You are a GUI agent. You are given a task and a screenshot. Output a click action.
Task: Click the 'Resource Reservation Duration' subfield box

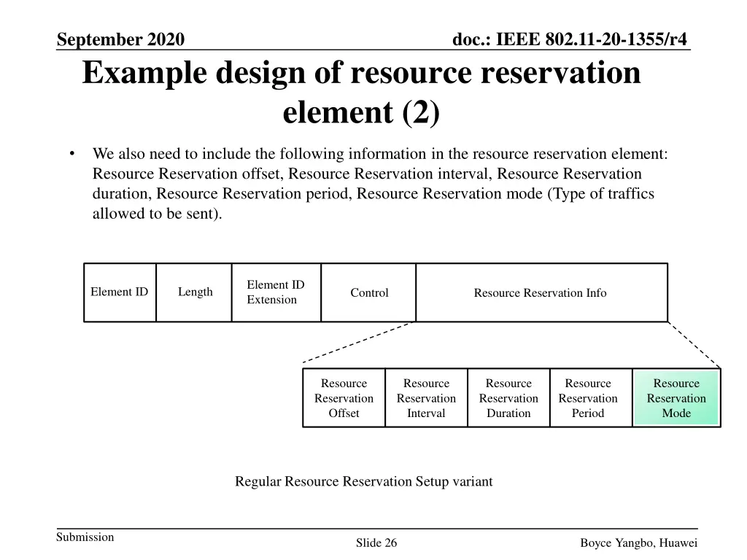click(508, 397)
